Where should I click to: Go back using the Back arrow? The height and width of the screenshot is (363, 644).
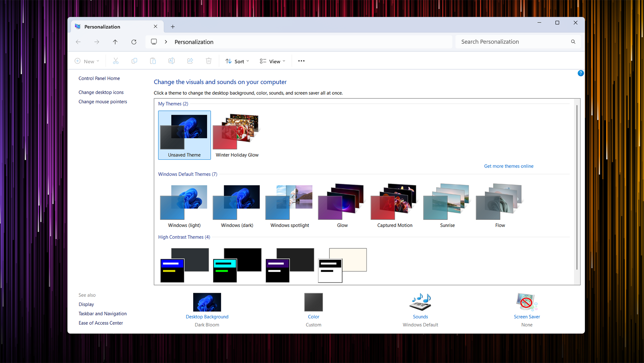[x=78, y=42]
